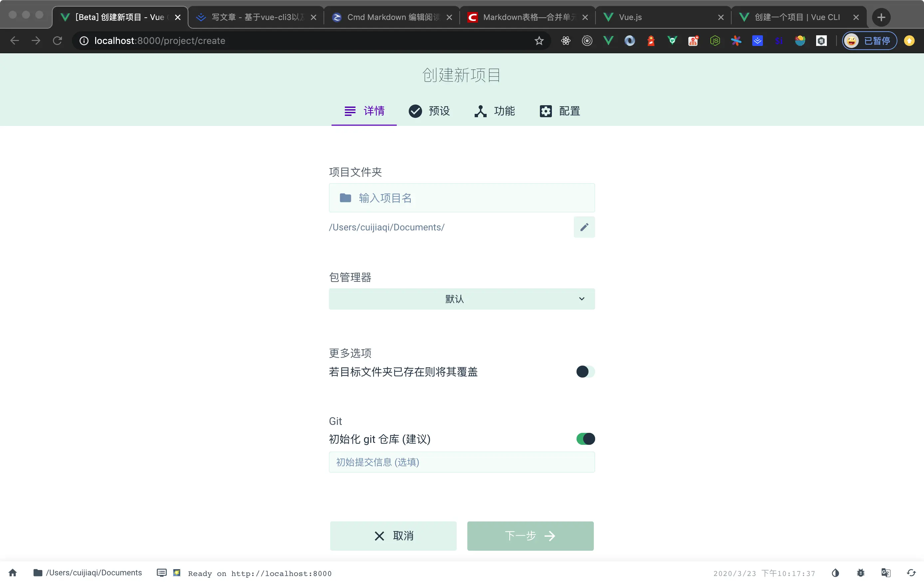The width and height of the screenshot is (924, 584).
Task: Click the translate icon in the status bar
Action: pos(885,572)
